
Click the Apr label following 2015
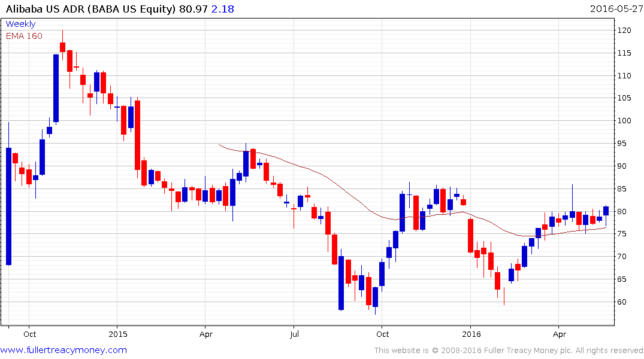205,334
